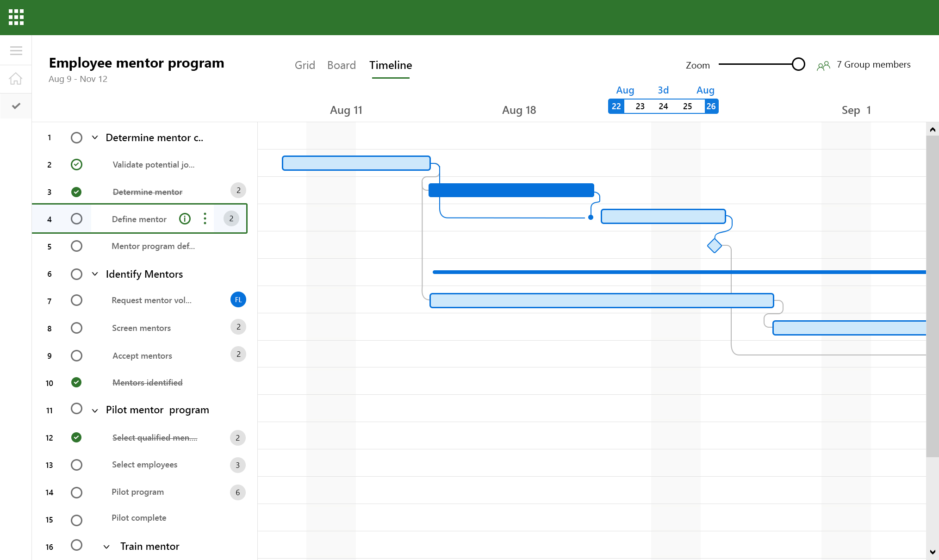Click the group members icon top right
The image size is (939, 560).
(x=824, y=65)
